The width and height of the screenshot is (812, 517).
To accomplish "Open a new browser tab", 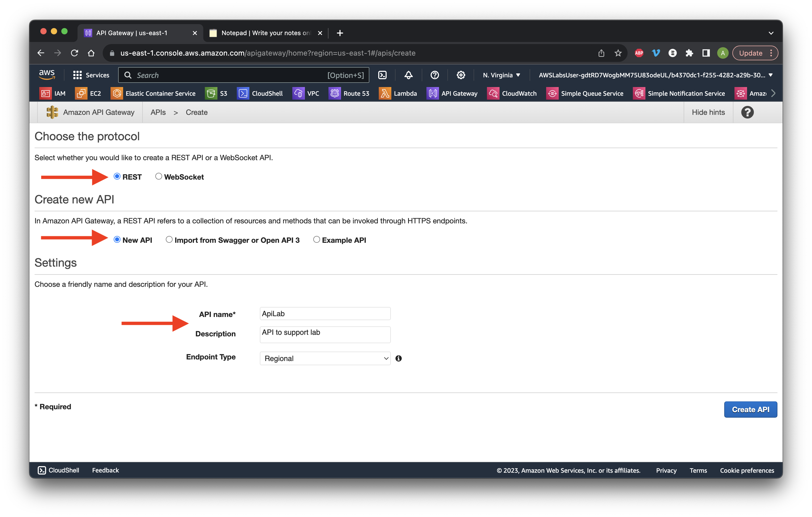I will click(340, 33).
